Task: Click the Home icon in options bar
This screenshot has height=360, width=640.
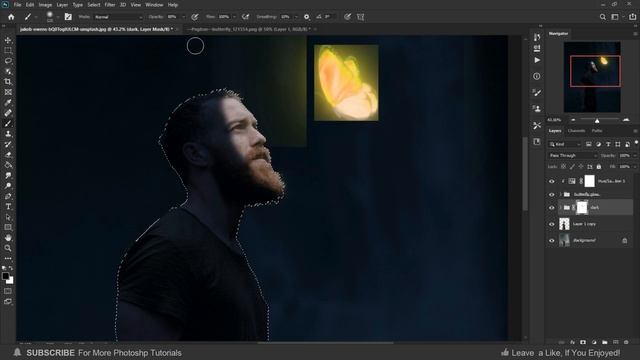Action: click(x=11, y=17)
